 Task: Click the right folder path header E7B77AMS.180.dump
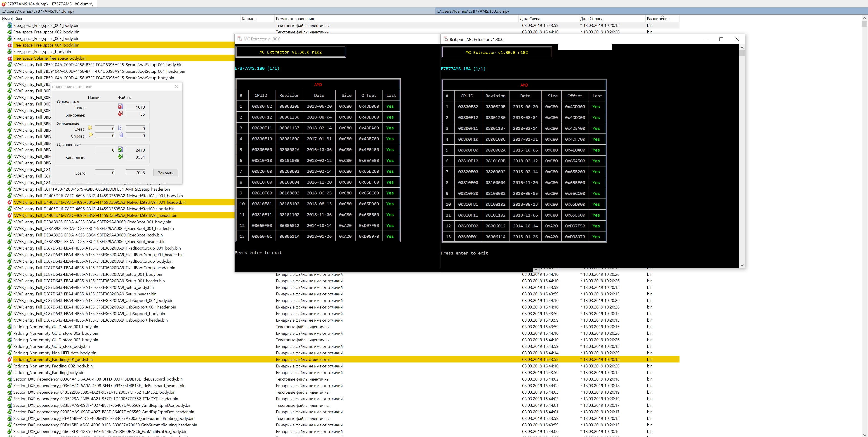coord(472,11)
